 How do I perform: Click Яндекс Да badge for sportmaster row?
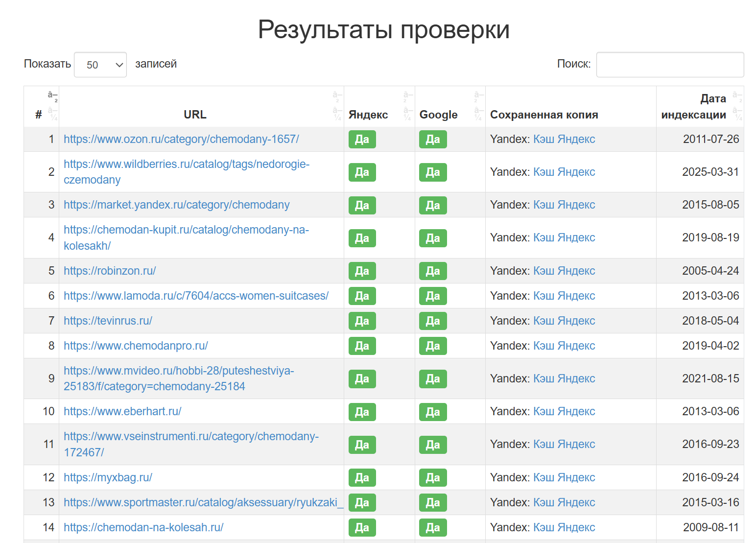point(362,502)
